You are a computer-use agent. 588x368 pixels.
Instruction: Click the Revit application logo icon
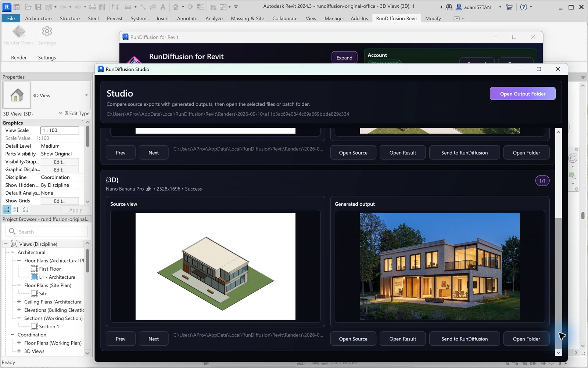pyautogui.click(x=7, y=7)
